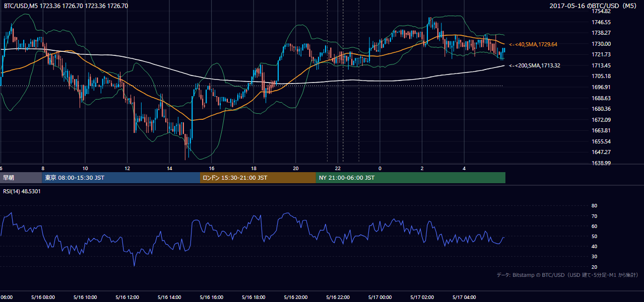Viewport: 644px width, 302px height.
Task: Click price axis value 1738.27
Action: (601, 33)
